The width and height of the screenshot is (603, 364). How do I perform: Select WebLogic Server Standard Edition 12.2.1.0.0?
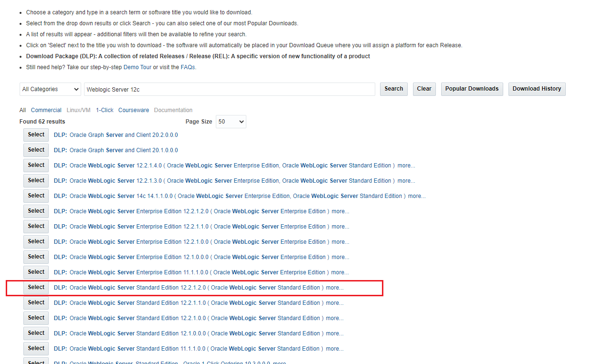coord(36,318)
